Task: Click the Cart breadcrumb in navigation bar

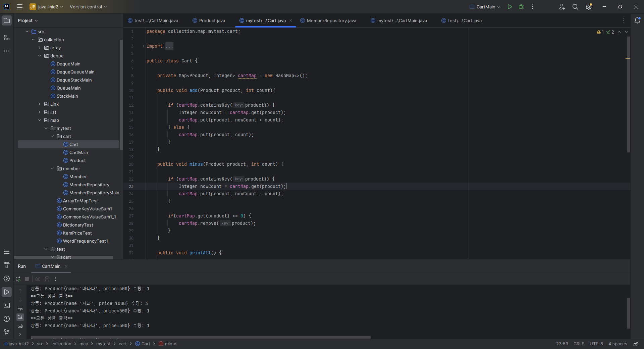Action: [x=143, y=344]
